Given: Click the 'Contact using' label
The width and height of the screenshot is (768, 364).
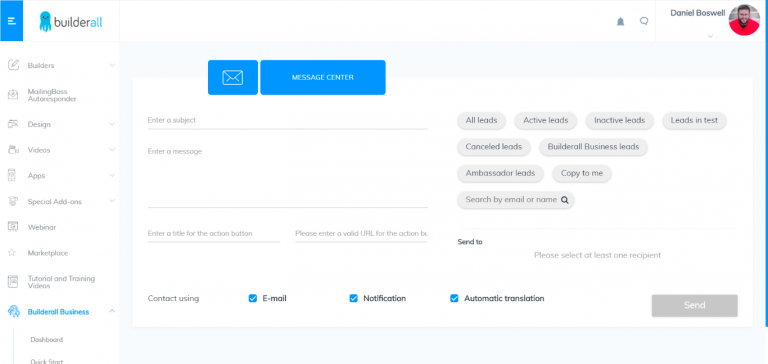Looking at the screenshot, I should [x=173, y=298].
